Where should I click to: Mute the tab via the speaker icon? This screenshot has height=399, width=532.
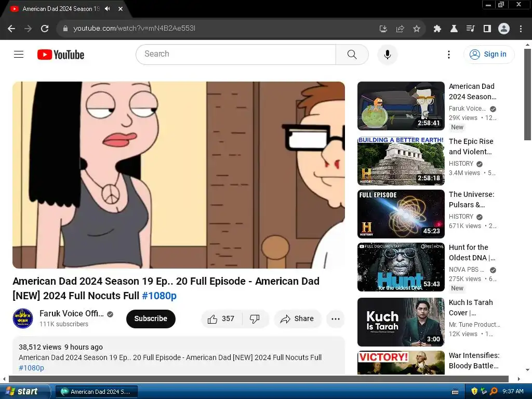click(108, 9)
